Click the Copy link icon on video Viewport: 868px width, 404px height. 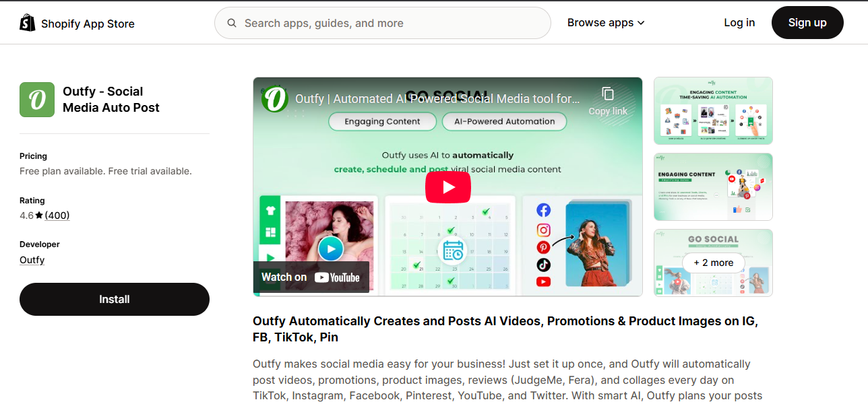click(608, 94)
